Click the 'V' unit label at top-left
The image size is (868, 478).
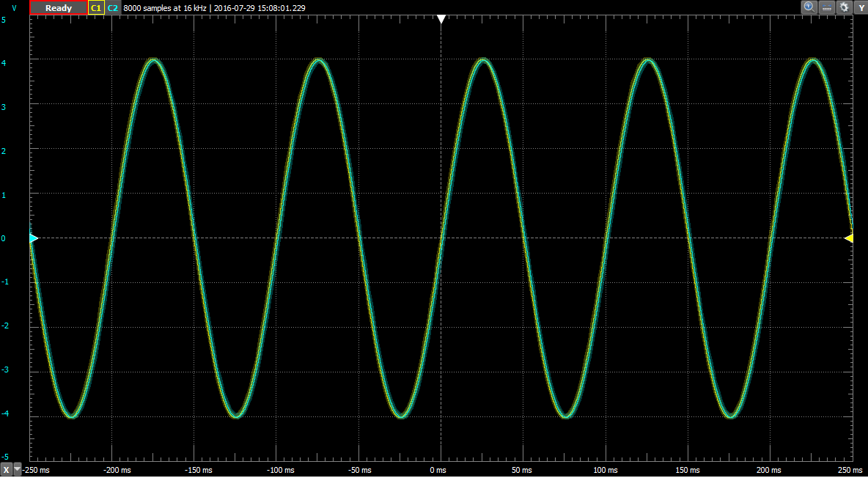(x=15, y=8)
